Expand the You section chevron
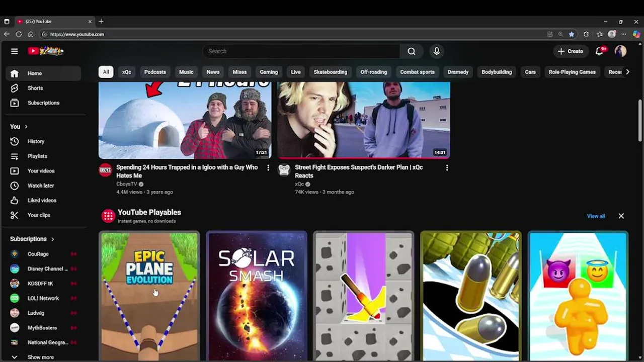This screenshot has width=644, height=362. 26,127
